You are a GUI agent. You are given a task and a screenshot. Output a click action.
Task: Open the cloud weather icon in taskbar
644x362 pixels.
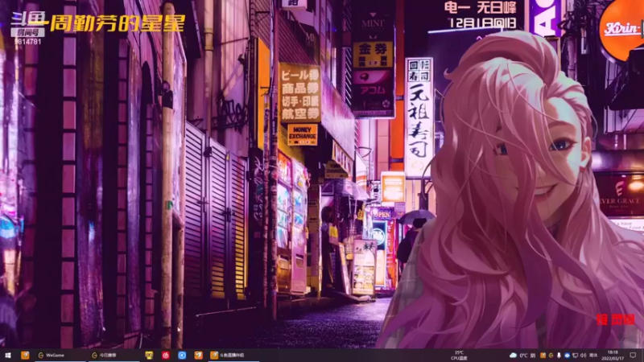click(x=513, y=356)
